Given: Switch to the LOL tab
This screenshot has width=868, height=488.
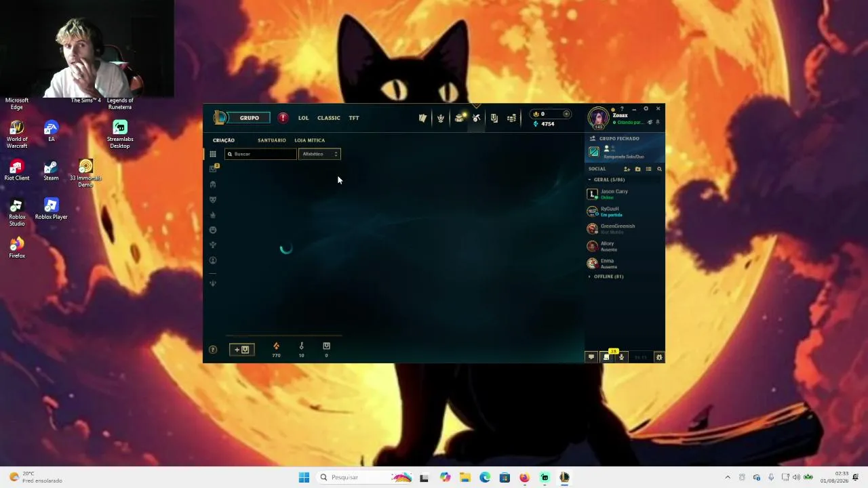Looking at the screenshot, I should click(x=303, y=118).
